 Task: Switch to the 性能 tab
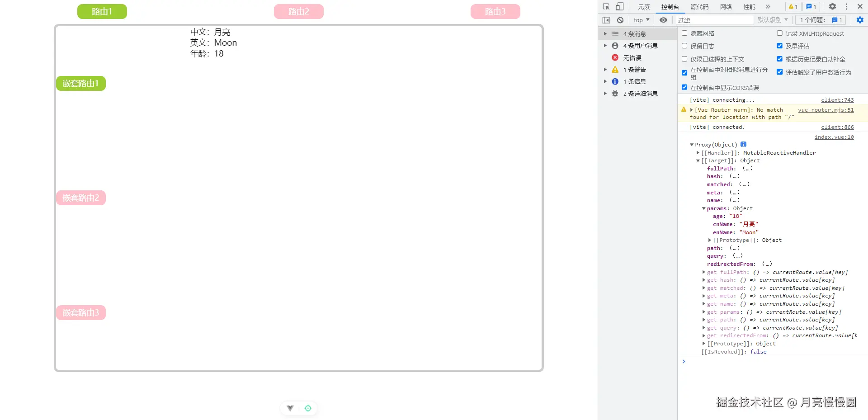coord(750,7)
